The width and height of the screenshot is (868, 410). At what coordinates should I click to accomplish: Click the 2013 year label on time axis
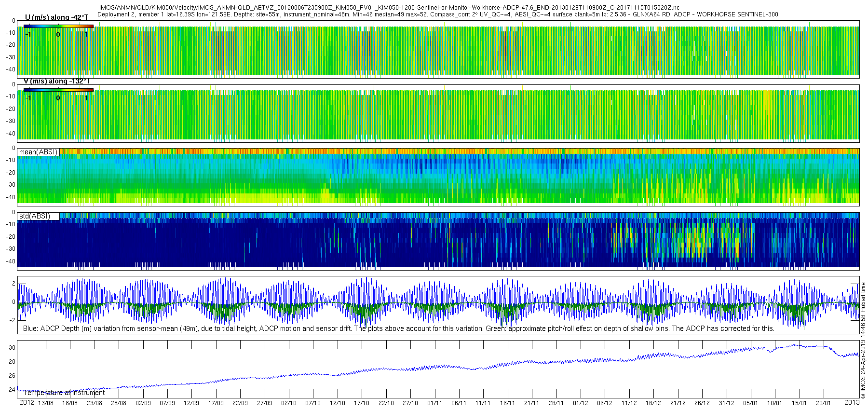[x=852, y=402]
